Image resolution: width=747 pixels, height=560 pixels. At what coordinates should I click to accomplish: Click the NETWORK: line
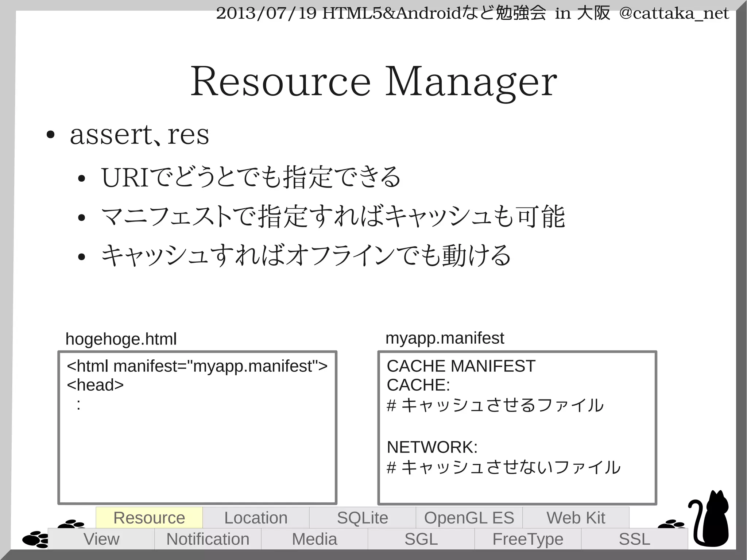coord(432,447)
